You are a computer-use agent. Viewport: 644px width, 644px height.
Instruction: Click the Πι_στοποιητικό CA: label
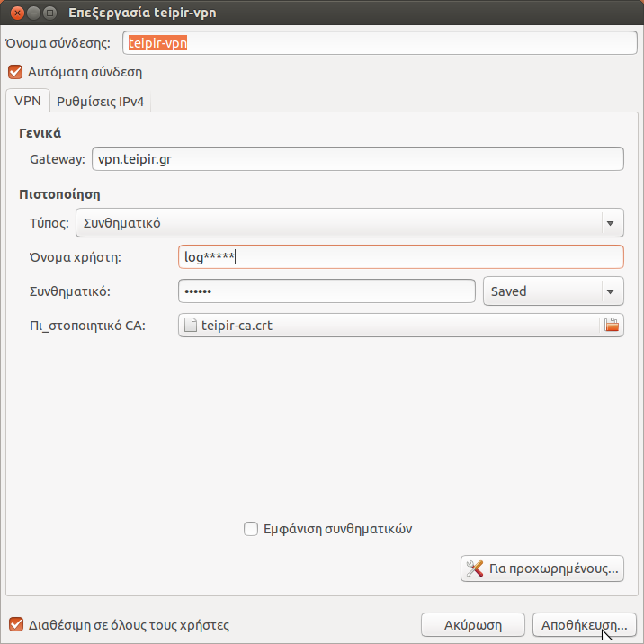click(x=87, y=326)
